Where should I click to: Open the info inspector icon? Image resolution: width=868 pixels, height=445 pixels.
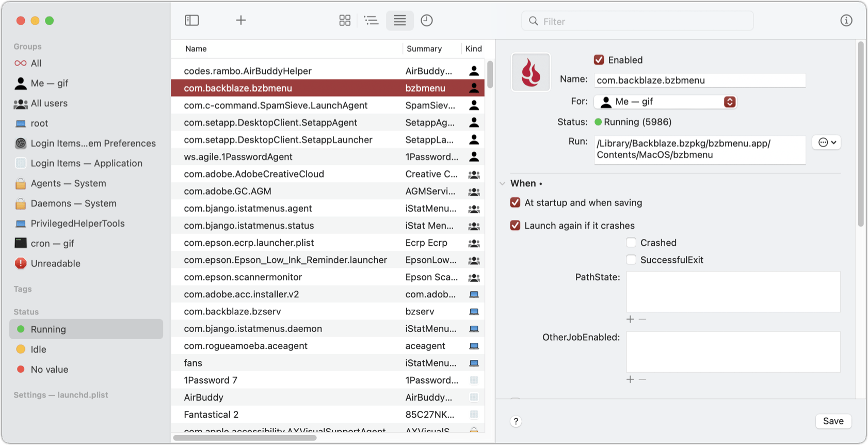[x=846, y=21]
